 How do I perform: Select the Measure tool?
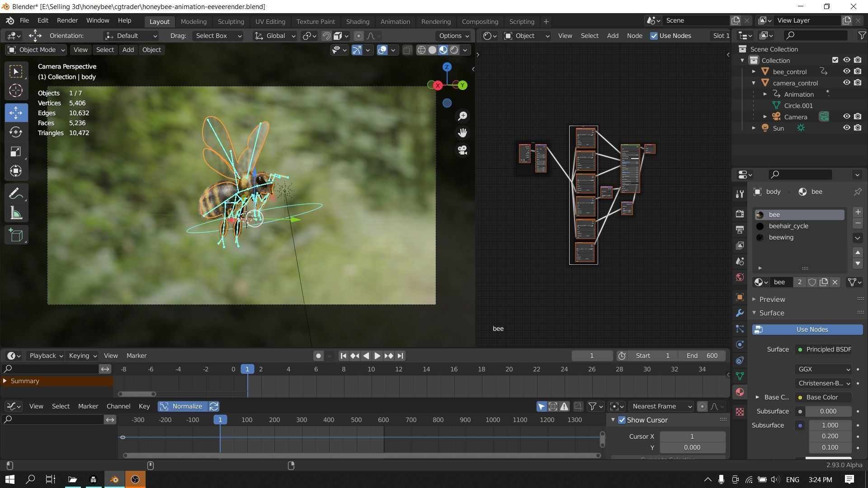(16, 213)
